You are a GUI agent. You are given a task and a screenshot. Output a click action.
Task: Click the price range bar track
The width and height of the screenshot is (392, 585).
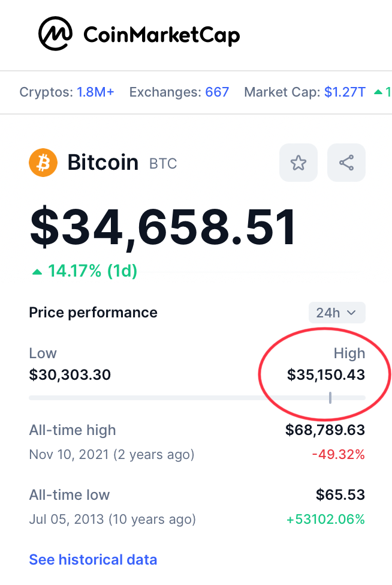pos(197,398)
